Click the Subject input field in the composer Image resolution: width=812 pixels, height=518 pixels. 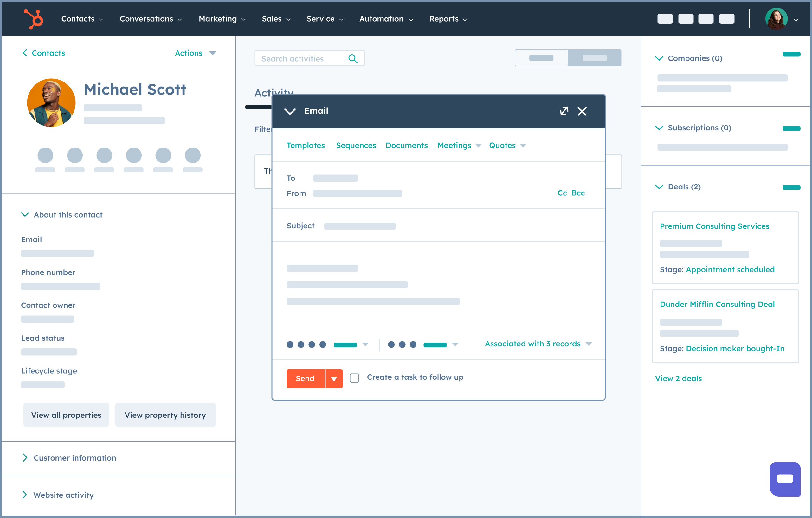coord(359,226)
